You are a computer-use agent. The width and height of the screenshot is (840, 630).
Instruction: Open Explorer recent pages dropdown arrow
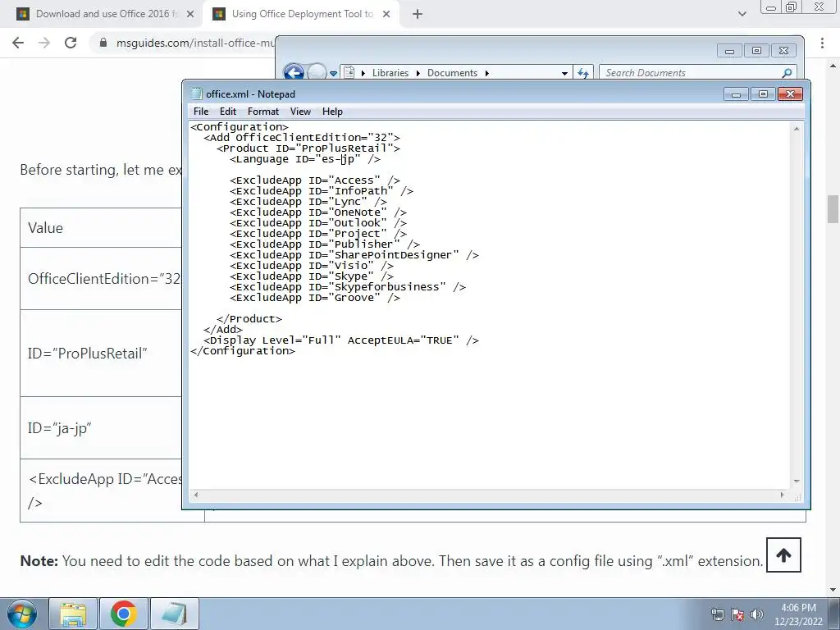coord(333,73)
